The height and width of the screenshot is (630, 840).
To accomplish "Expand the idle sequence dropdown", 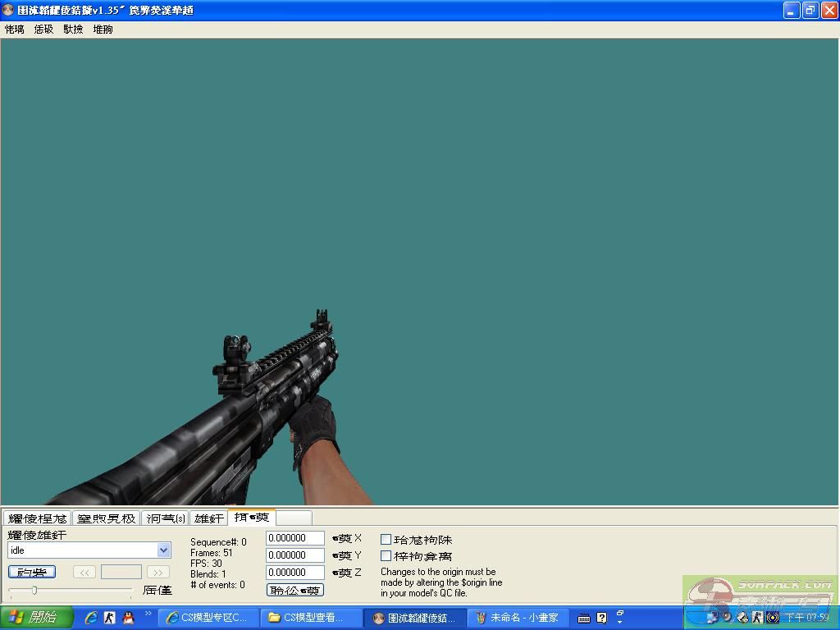I will [x=163, y=550].
